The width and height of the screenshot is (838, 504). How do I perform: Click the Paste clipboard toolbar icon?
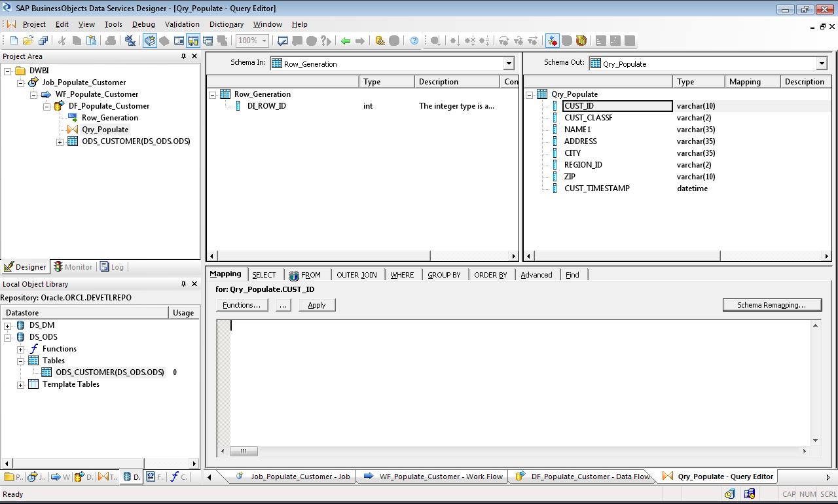click(92, 41)
